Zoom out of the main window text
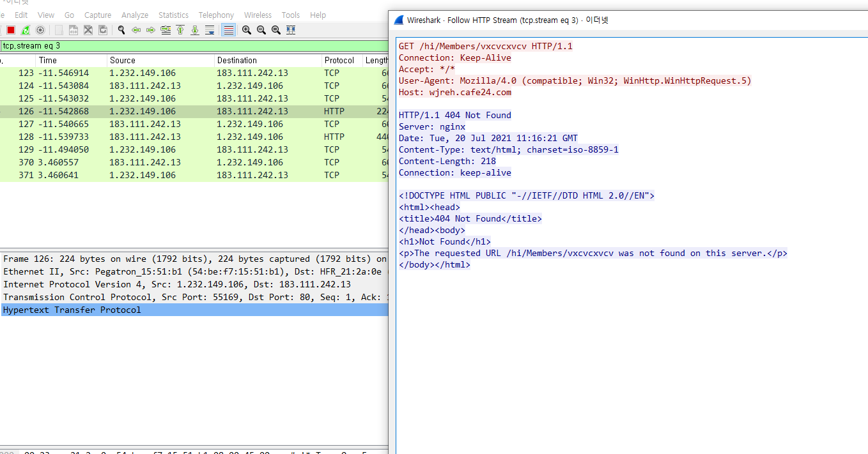 tap(261, 30)
